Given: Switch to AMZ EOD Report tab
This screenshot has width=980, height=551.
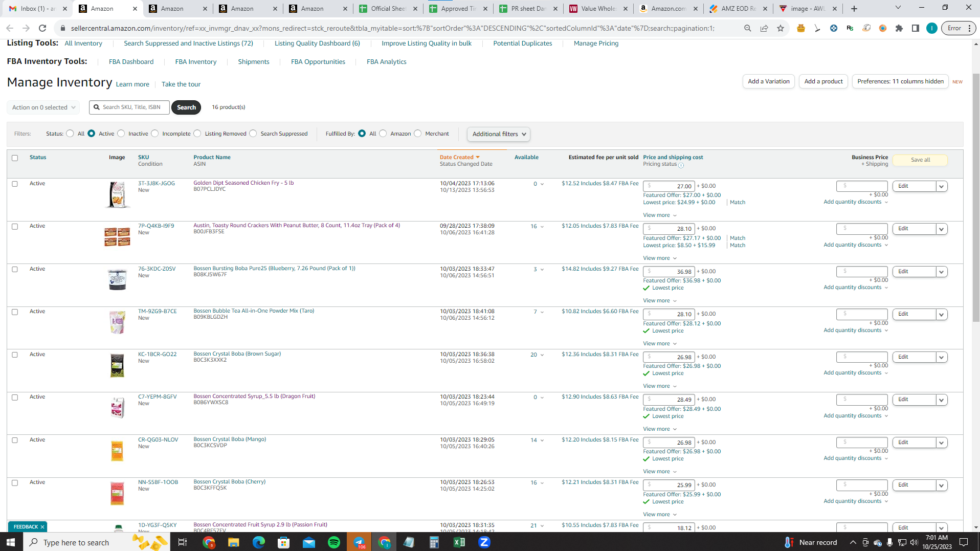Looking at the screenshot, I should [738, 9].
